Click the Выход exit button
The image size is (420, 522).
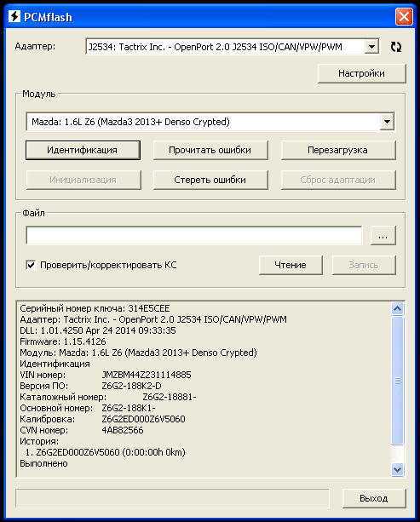coord(374,498)
